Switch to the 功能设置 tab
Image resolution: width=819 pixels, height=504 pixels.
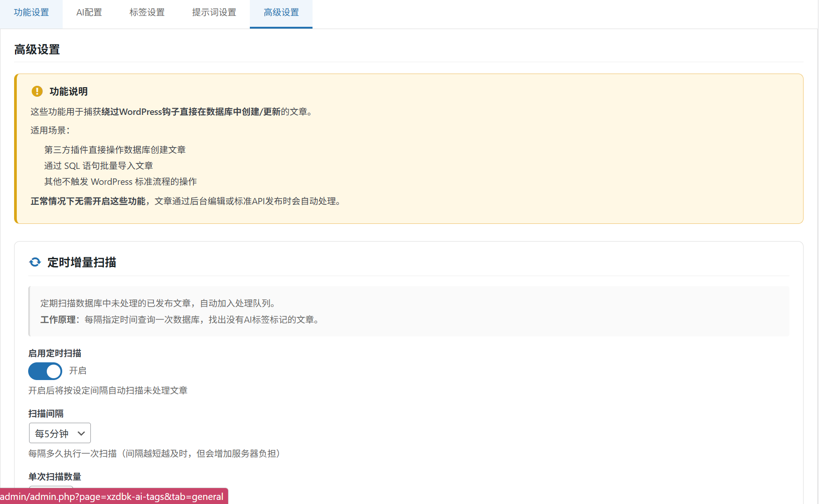(31, 13)
